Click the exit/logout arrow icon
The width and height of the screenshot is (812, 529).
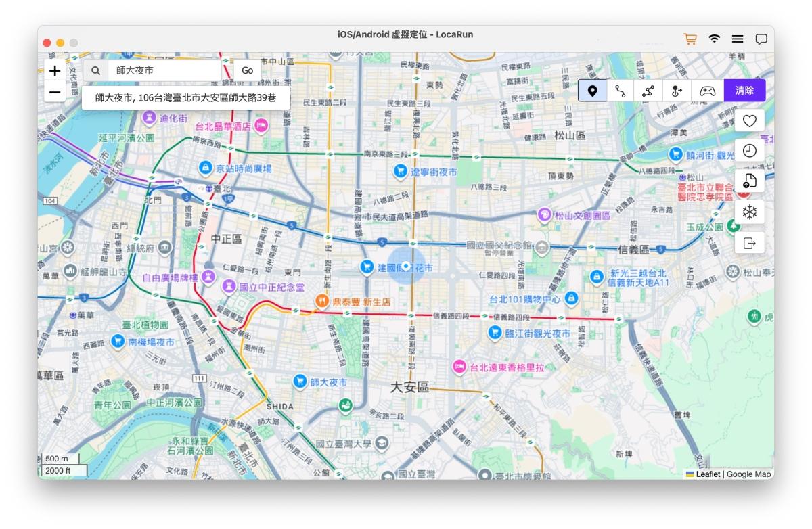tap(749, 243)
